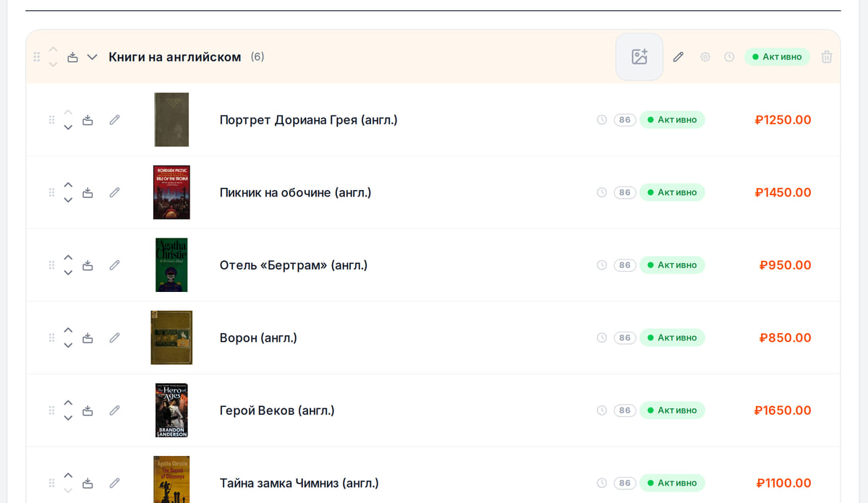Toggle category «Книги на английском» active status
868x503 pixels.
pos(777,56)
